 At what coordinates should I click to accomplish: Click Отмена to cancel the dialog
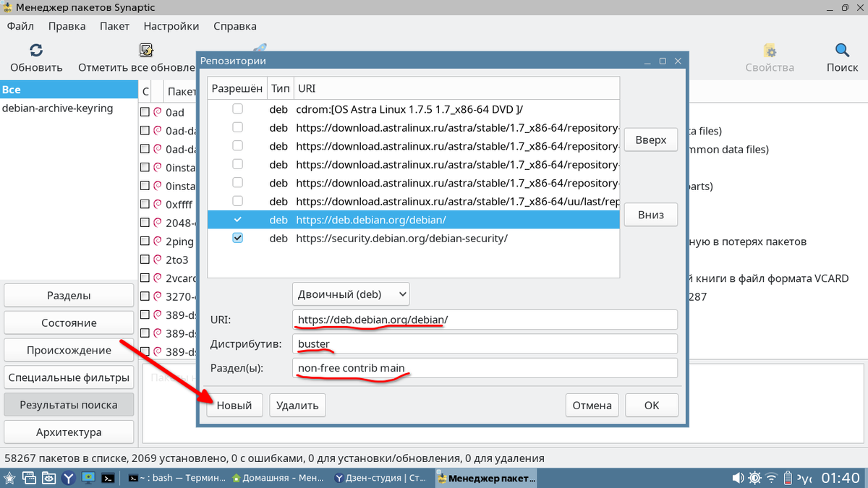[592, 405]
